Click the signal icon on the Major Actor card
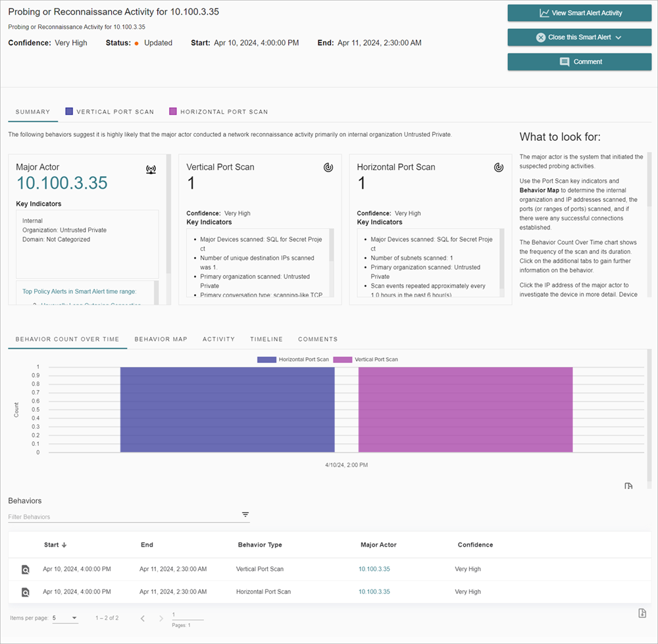658x644 pixels. pyautogui.click(x=151, y=168)
